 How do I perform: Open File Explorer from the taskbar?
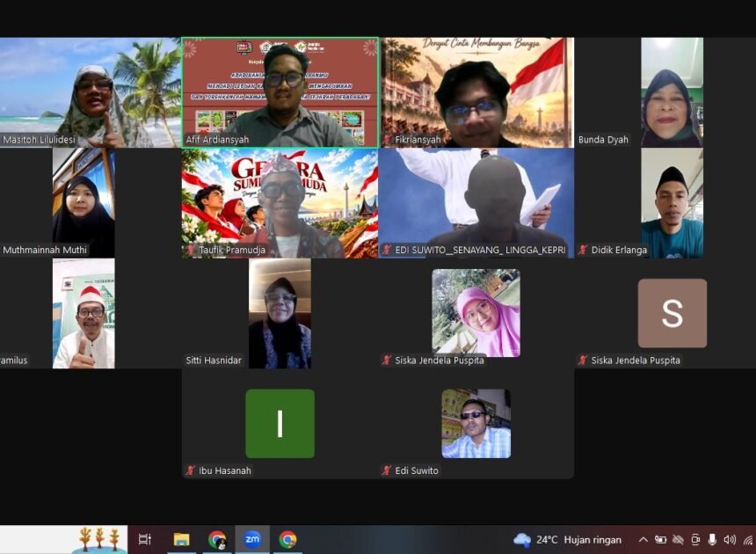pos(181,539)
